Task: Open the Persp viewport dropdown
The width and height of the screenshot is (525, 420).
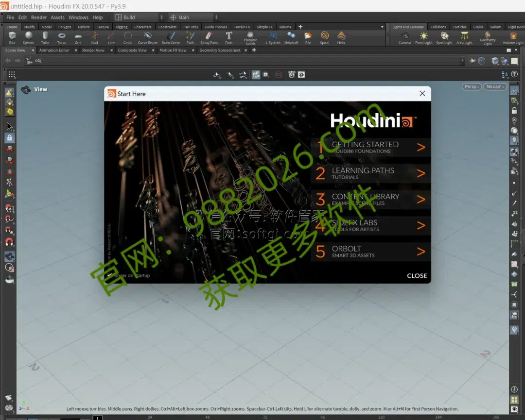Action: (472, 86)
